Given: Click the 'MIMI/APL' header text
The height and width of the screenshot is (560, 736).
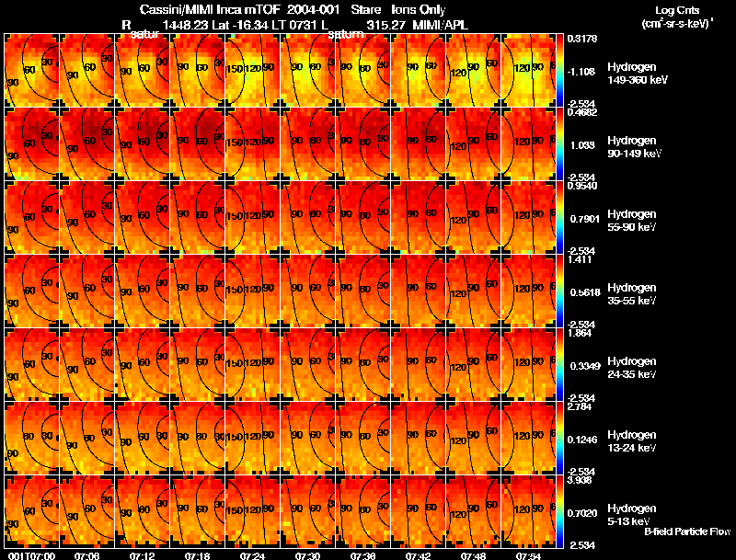Looking at the screenshot, I should click(441, 25).
